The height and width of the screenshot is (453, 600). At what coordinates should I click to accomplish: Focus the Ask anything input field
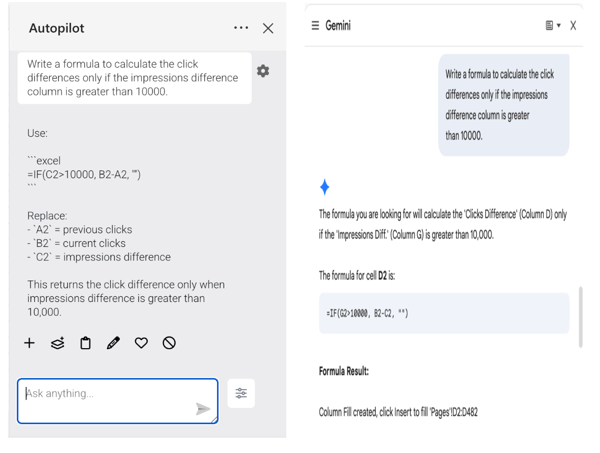118,401
